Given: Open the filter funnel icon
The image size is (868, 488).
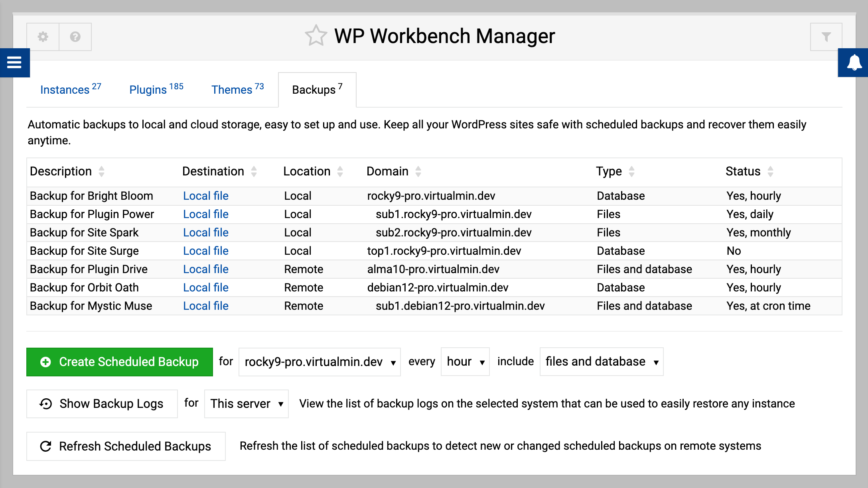Looking at the screenshot, I should (x=826, y=37).
